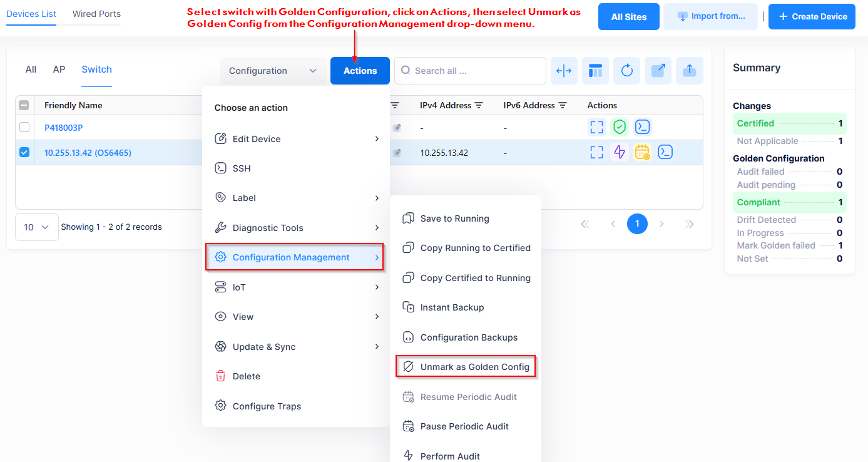Open SSH terminal icon for P418003P row
This screenshot has height=462, width=868.
[x=642, y=127]
